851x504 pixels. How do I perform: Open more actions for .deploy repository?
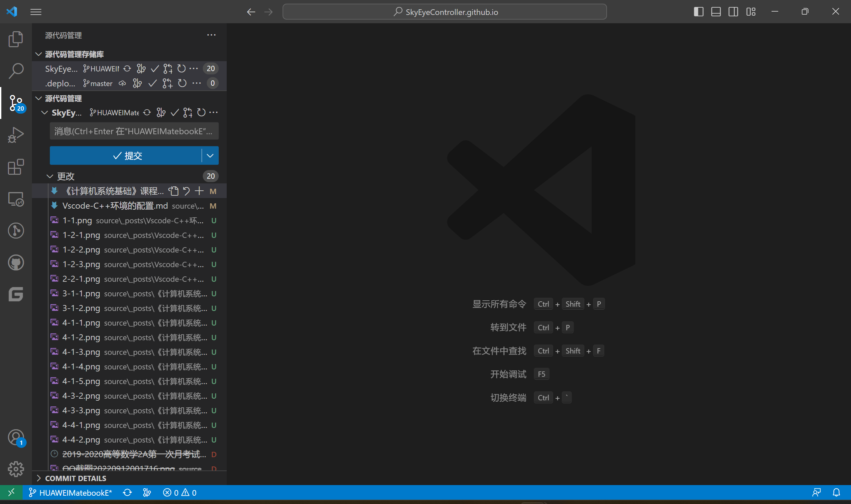tap(197, 83)
